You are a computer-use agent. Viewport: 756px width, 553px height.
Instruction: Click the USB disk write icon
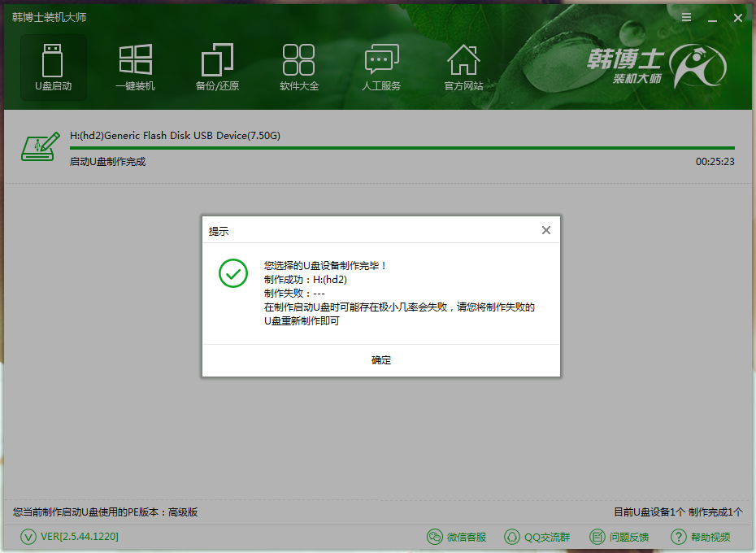[41, 146]
